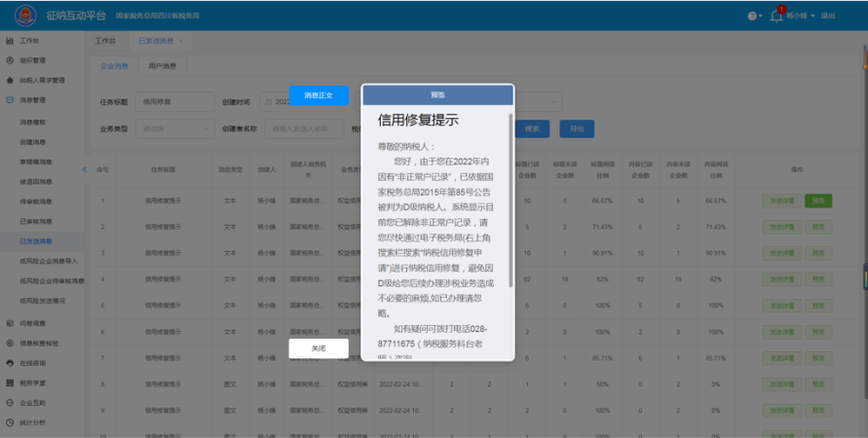This screenshot has width=868, height=438.
Task: Click the 信用修复提示 heading in preview
Action: [x=418, y=121]
